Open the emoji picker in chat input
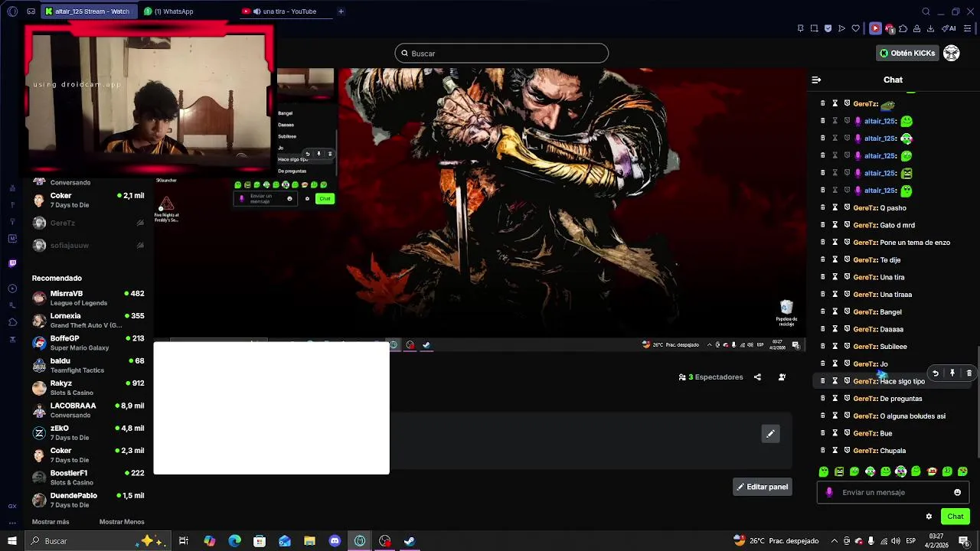The image size is (980, 551). pos(957,492)
